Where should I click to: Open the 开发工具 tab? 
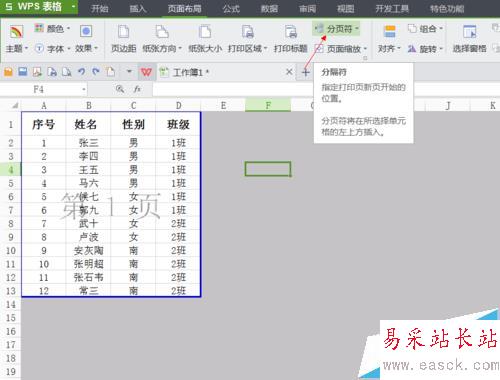tap(392, 8)
